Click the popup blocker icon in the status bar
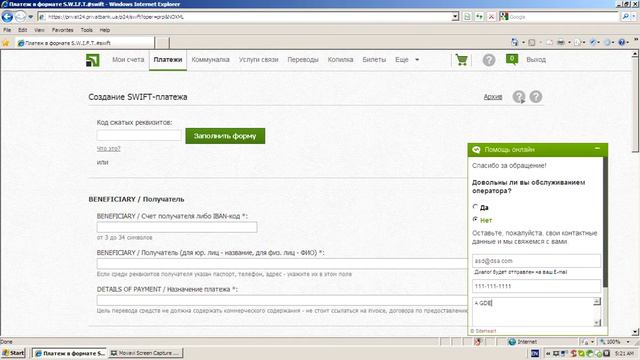This screenshot has width=640, height=360. click(478, 342)
